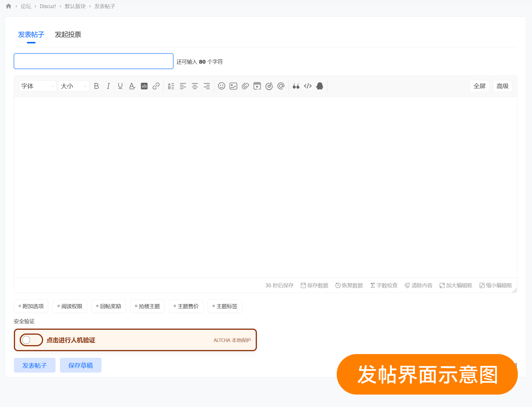Screen dimensions: 532x407
Task: Click 恢复数据 to restore data
Action: coord(349,286)
